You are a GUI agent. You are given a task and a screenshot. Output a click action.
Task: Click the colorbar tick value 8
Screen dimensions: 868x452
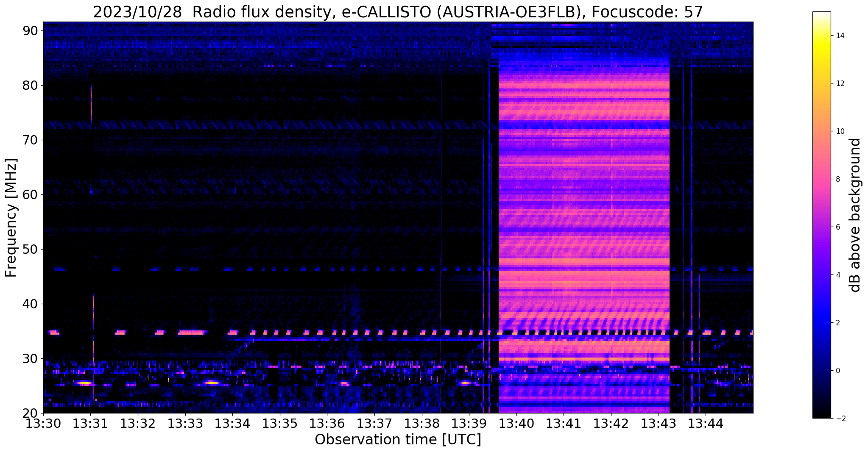tap(837, 179)
